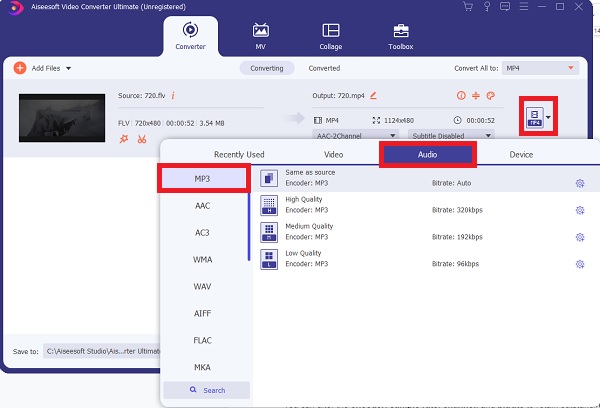Click the High Quality preset icon
The image size is (600, 408).
[x=269, y=205]
